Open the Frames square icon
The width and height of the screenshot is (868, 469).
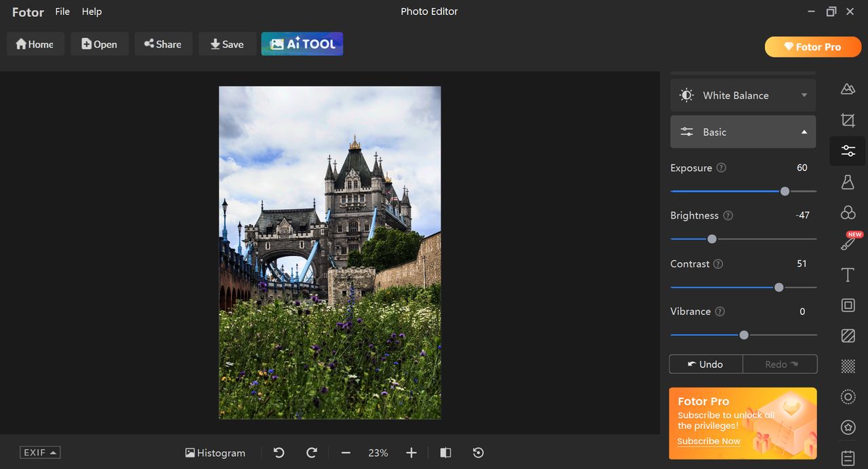[848, 305]
